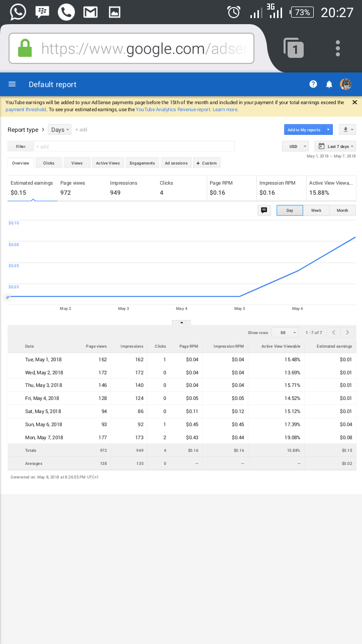Select the Active View Viewable metric card

pyautogui.click(x=331, y=188)
